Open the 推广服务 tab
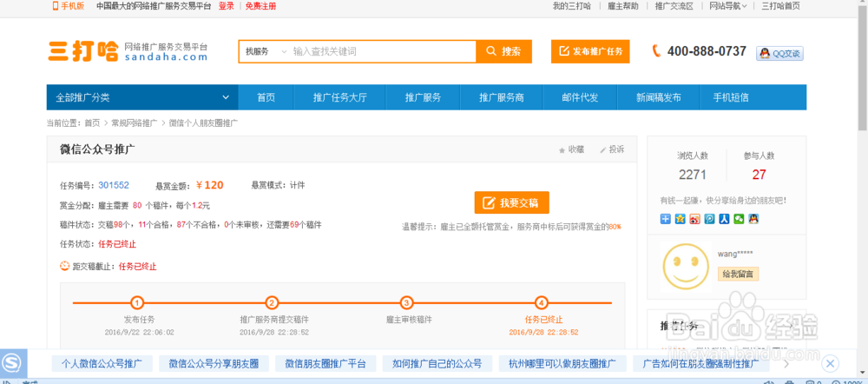The image size is (868, 384). click(x=424, y=97)
